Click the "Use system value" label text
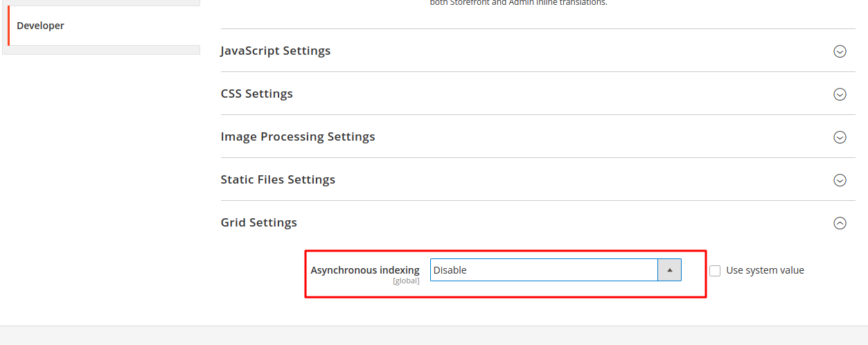This screenshot has height=345, width=868. click(765, 270)
